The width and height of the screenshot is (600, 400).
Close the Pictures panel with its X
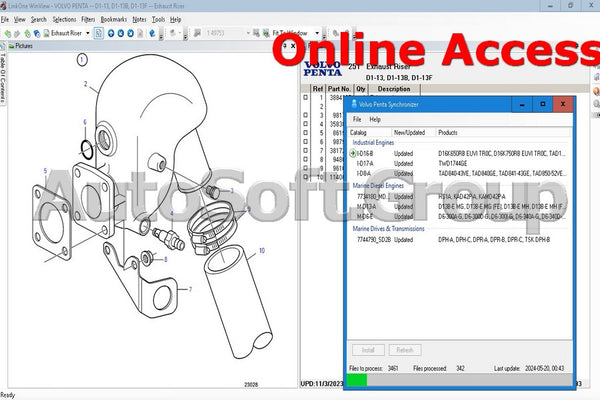pyautogui.click(x=293, y=46)
